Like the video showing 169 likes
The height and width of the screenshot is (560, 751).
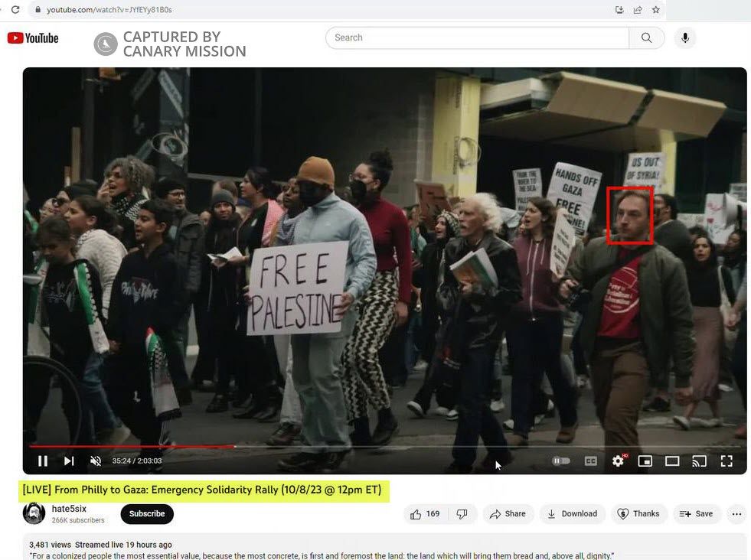[x=424, y=513]
